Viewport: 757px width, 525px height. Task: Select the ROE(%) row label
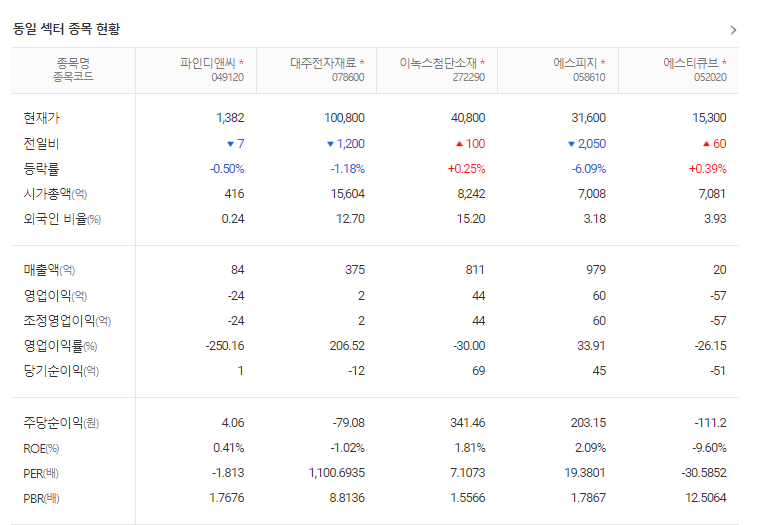[41, 449]
